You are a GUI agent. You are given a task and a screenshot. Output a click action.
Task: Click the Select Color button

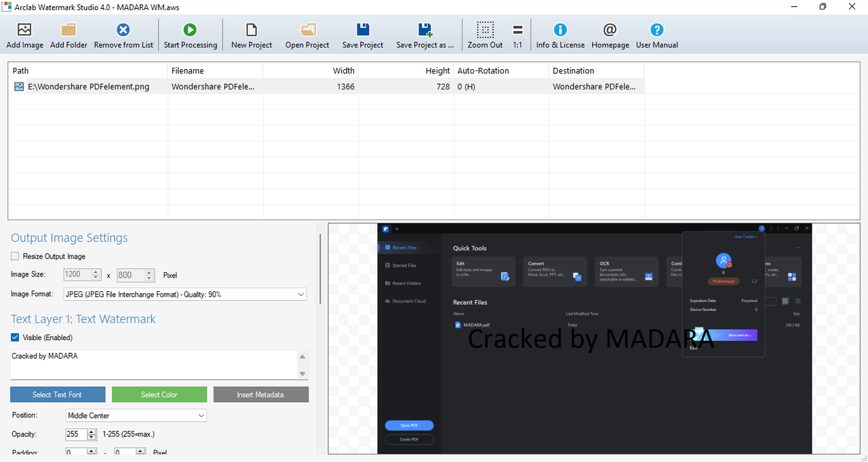click(159, 394)
